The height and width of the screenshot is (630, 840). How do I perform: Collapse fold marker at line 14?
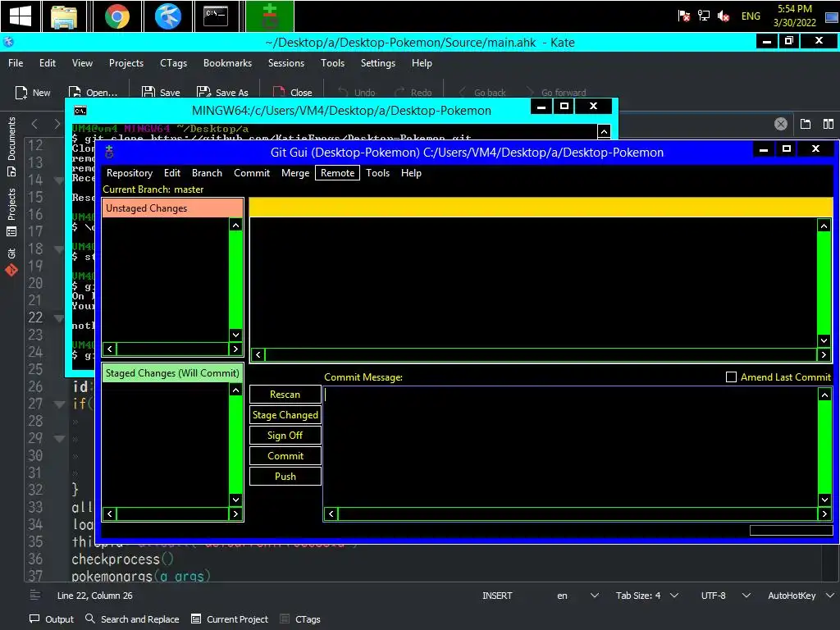[59, 180]
